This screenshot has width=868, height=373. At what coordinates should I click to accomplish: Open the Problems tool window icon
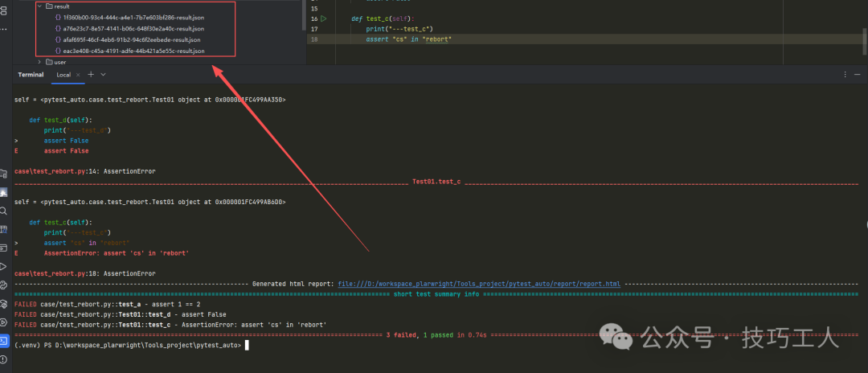pos(3,359)
